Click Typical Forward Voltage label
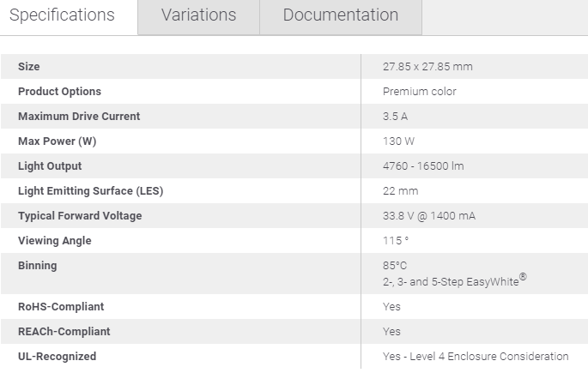The image size is (588, 385). click(x=80, y=216)
